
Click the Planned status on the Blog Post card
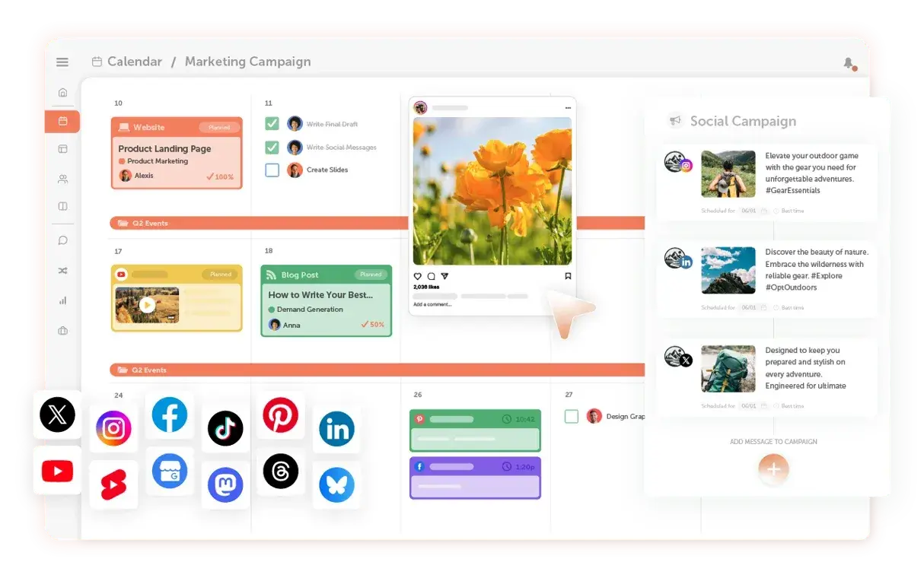coord(371,275)
